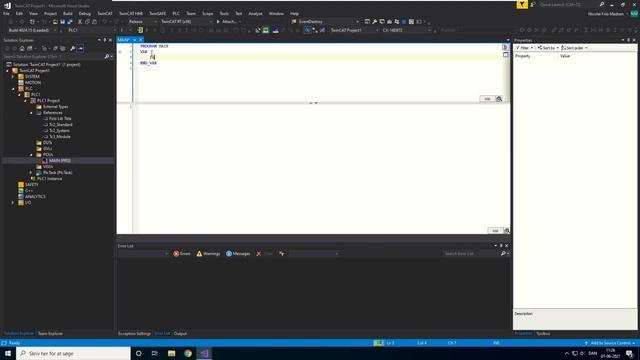Screen dimensions: 640x360
Task: Toggle the Errors filter button
Action: click(182, 253)
